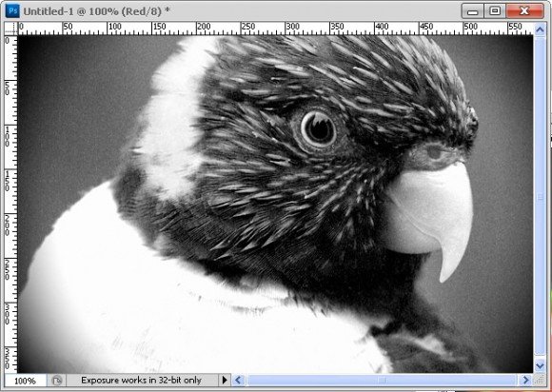Screen dimensions: 552x392
Task: Click the 100% zoom level field
Action: [x=25, y=381]
